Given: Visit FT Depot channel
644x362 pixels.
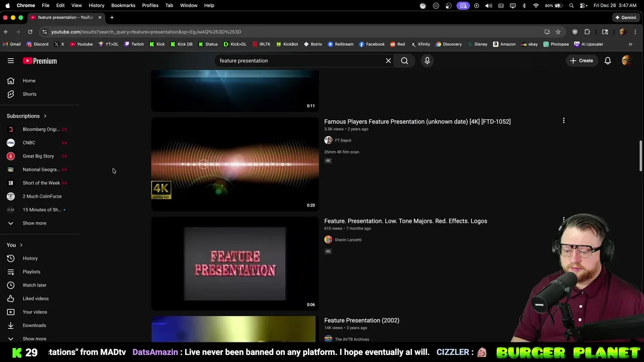Looking at the screenshot, I should point(343,140).
